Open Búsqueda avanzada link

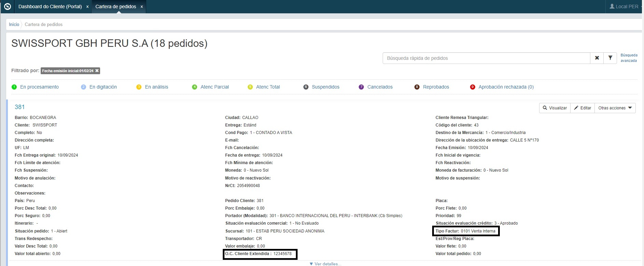click(629, 58)
